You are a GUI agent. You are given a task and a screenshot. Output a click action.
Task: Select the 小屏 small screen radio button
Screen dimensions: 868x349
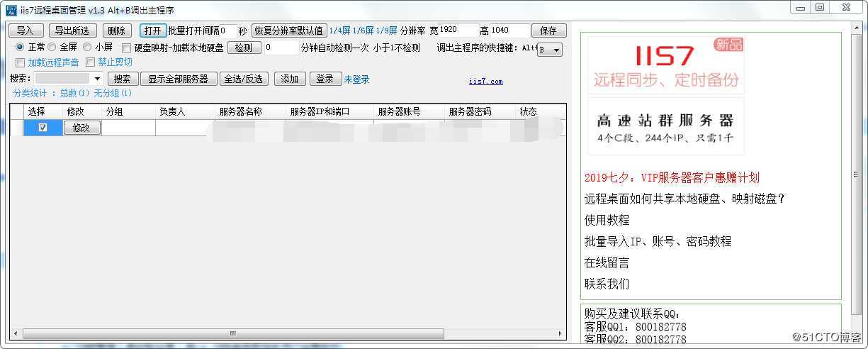[x=87, y=48]
